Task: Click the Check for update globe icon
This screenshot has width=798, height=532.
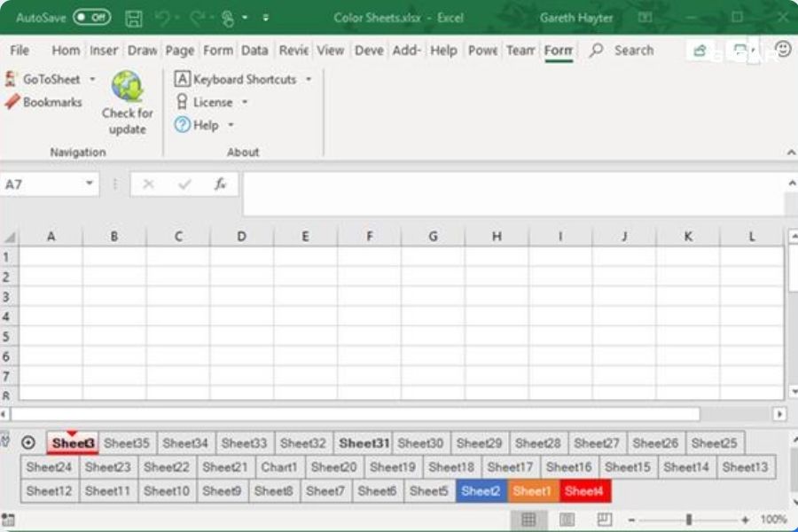Action: point(127,86)
